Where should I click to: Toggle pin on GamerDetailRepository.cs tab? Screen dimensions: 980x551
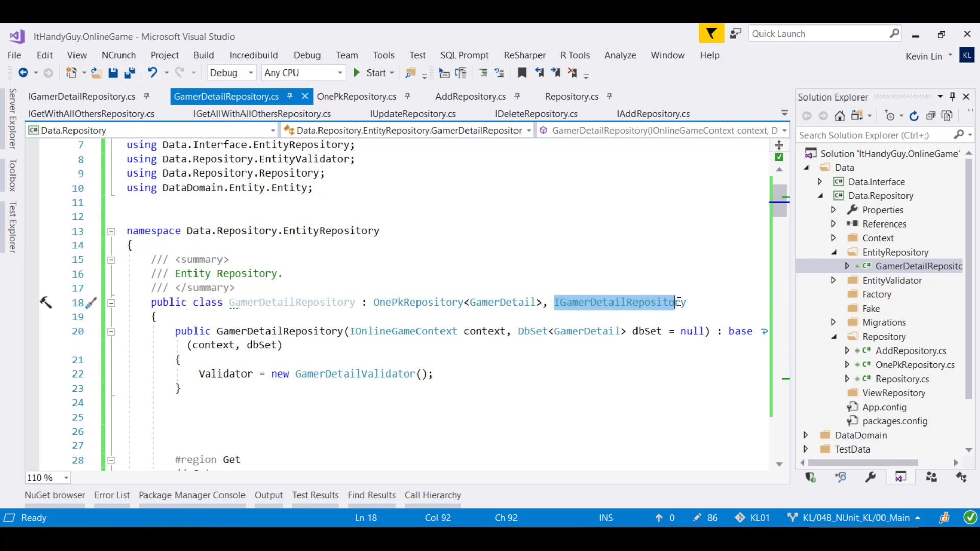click(x=290, y=96)
